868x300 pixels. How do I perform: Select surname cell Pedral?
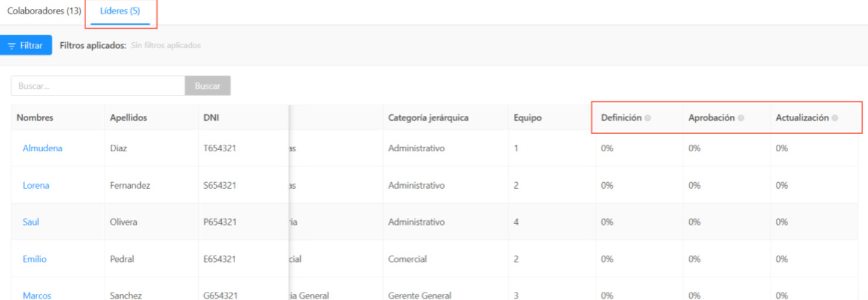[122, 259]
